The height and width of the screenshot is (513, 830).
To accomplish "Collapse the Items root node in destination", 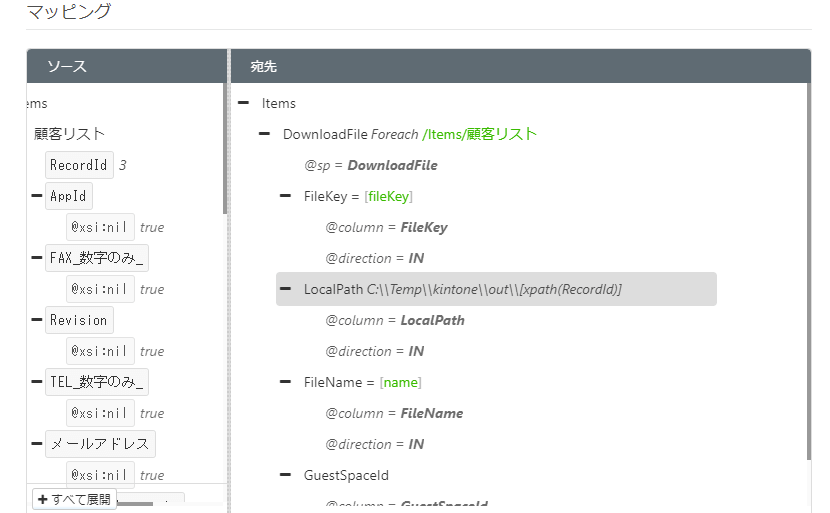I will (x=244, y=103).
